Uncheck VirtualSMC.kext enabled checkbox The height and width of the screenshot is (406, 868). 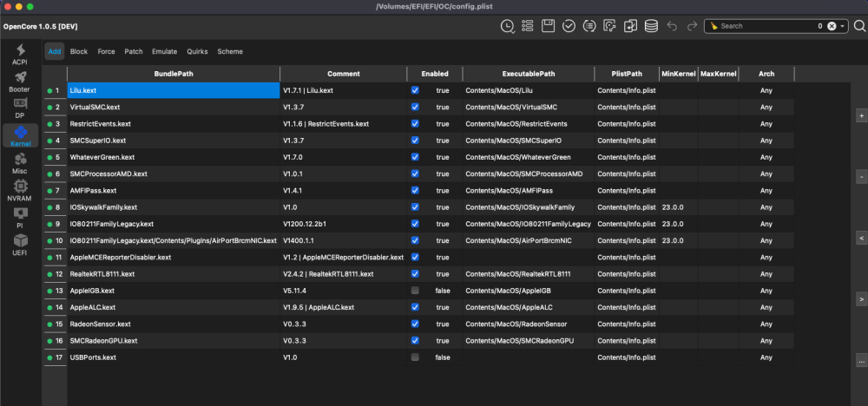tap(415, 107)
